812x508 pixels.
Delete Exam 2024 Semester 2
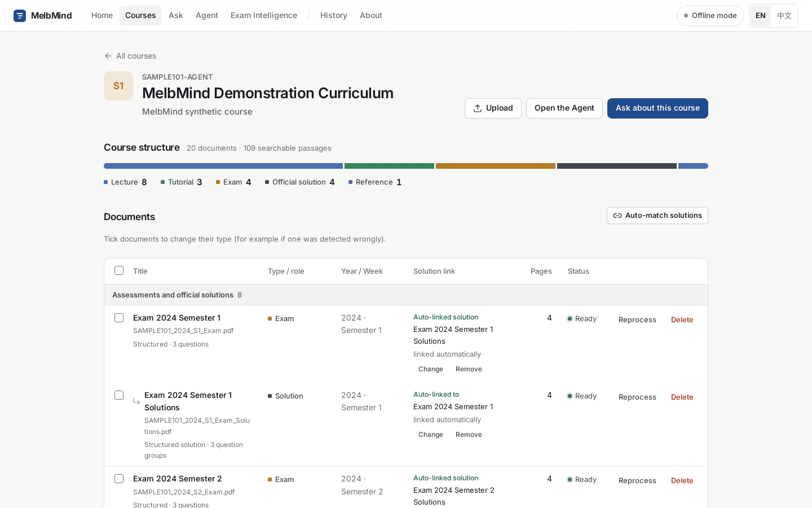click(x=682, y=480)
